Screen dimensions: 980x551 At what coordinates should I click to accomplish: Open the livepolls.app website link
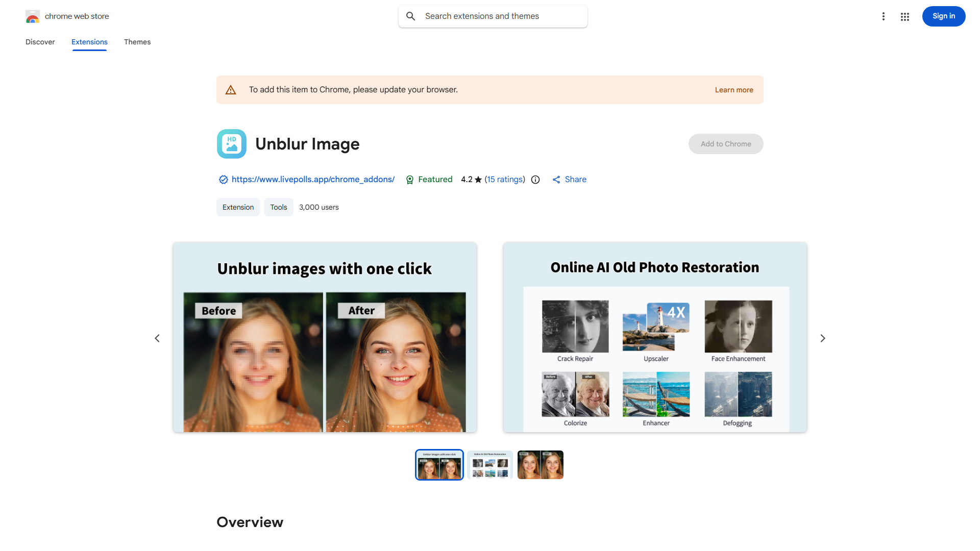pyautogui.click(x=312, y=180)
